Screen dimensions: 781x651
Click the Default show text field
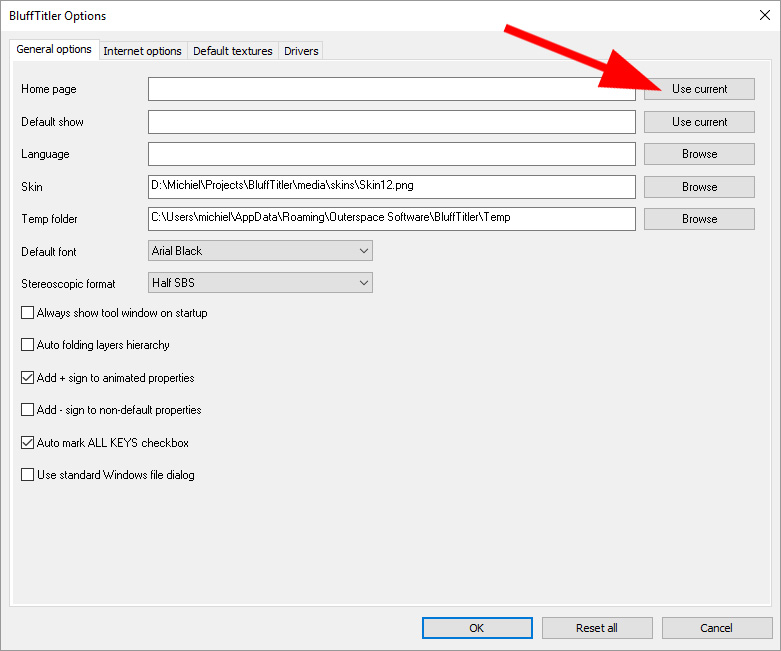(x=391, y=122)
